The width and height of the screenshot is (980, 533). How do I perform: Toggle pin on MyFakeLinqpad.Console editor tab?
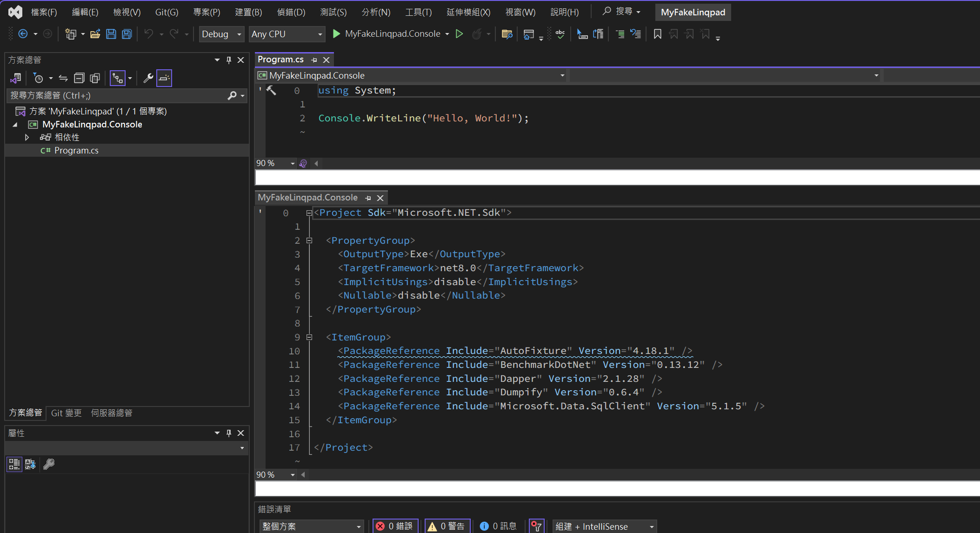368,198
